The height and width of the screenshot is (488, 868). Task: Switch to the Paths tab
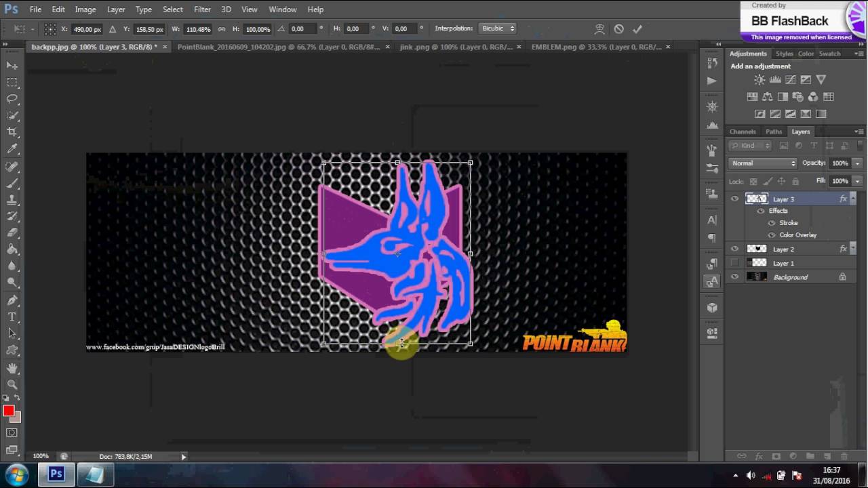pyautogui.click(x=773, y=131)
